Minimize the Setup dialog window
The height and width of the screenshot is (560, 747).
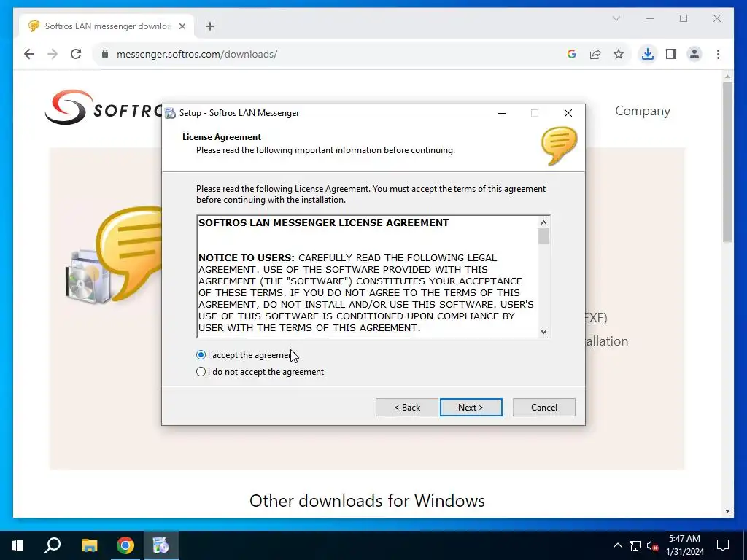tap(502, 113)
